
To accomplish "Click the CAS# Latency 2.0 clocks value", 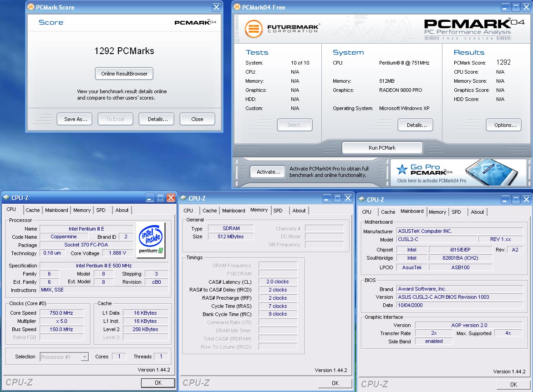I will point(277,281).
